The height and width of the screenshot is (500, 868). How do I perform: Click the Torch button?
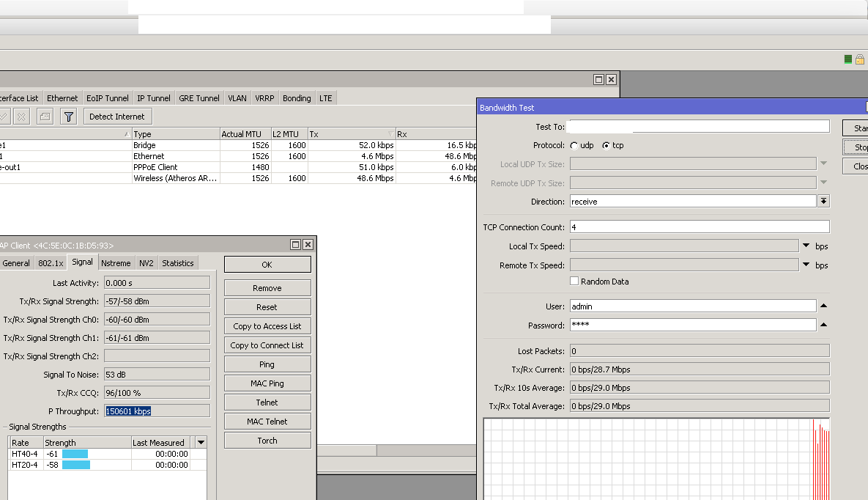267,441
